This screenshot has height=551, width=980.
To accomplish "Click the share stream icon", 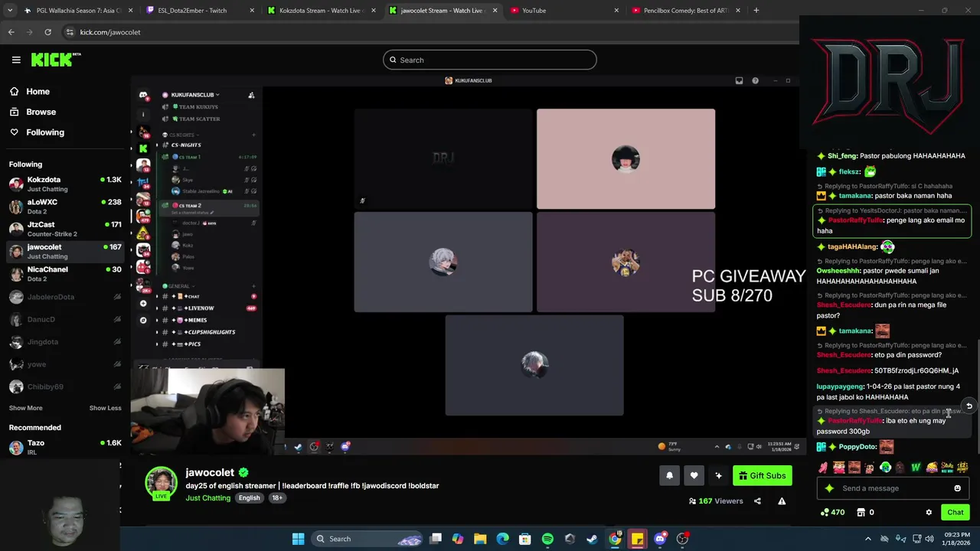I will (757, 501).
